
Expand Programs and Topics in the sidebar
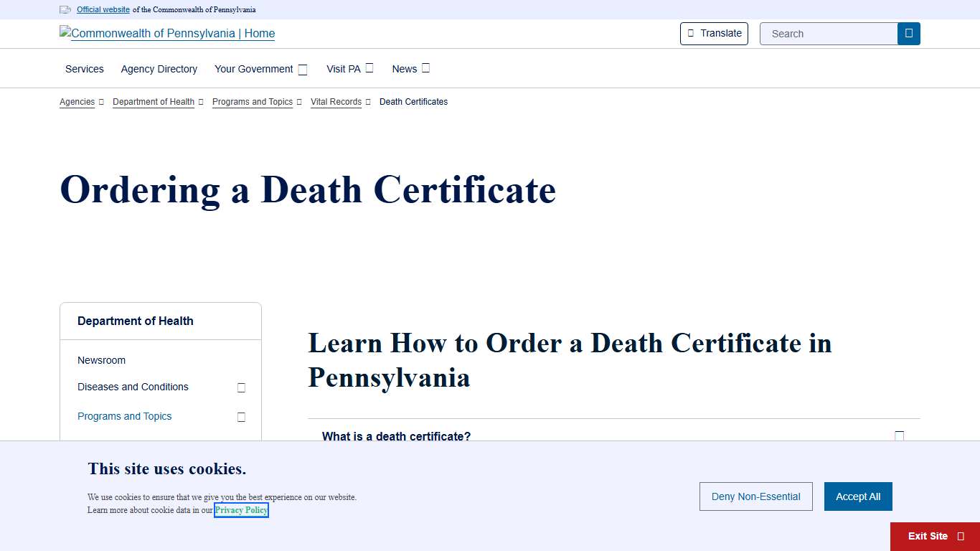(x=241, y=416)
